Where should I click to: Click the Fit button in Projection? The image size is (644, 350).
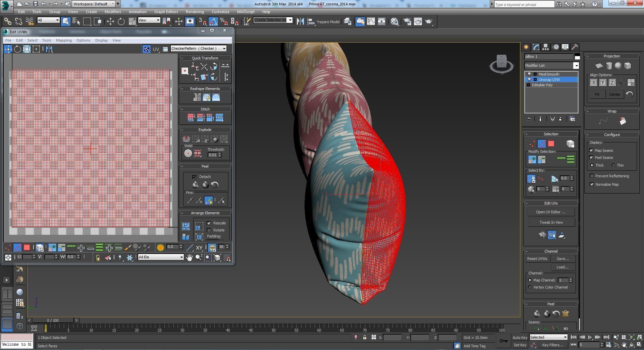(597, 94)
